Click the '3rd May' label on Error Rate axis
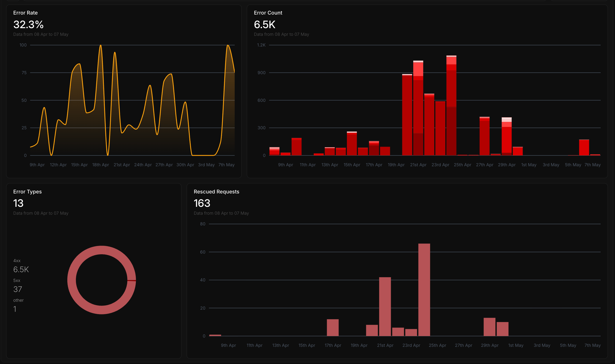Image resolution: width=615 pixels, height=364 pixels. tap(207, 165)
